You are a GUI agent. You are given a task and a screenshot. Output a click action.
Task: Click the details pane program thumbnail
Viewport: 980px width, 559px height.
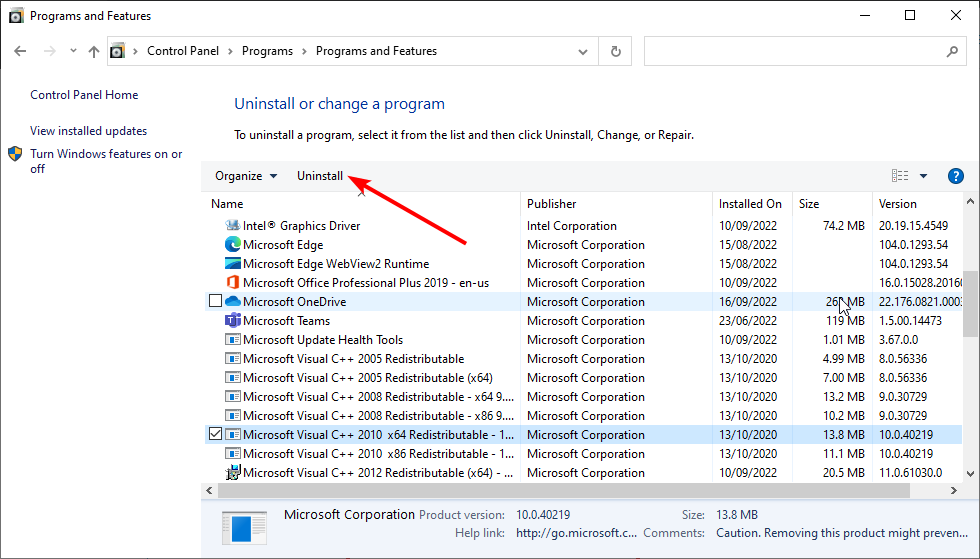244,528
